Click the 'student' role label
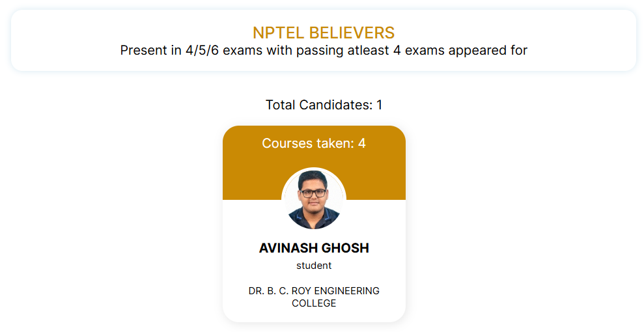This screenshot has width=644, height=332. (314, 266)
